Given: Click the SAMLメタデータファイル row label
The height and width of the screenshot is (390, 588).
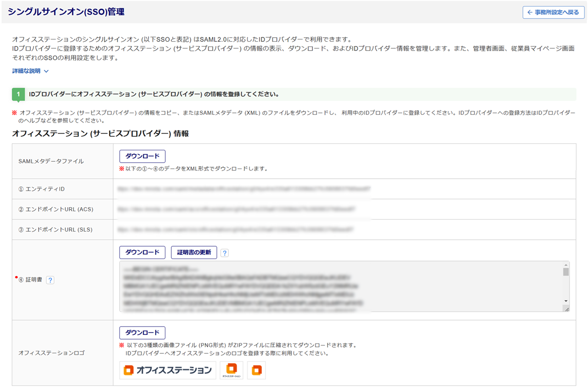Looking at the screenshot, I should tap(51, 161).
